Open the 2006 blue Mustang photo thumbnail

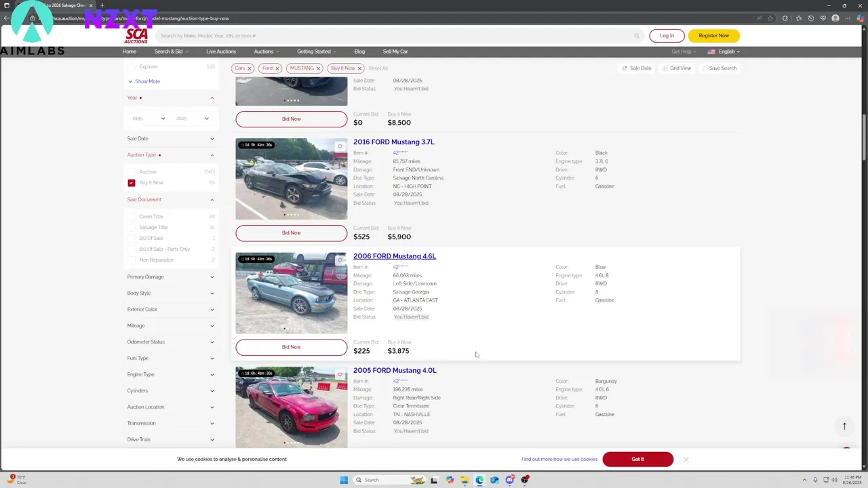(291, 293)
